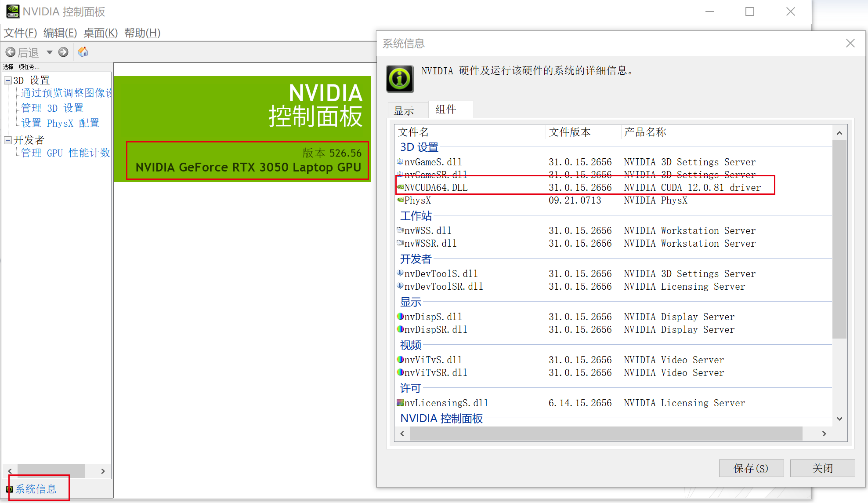Screen dimensions: 868x503
Task: Select 管理 3D 设置 tree item
Action: pos(52,108)
